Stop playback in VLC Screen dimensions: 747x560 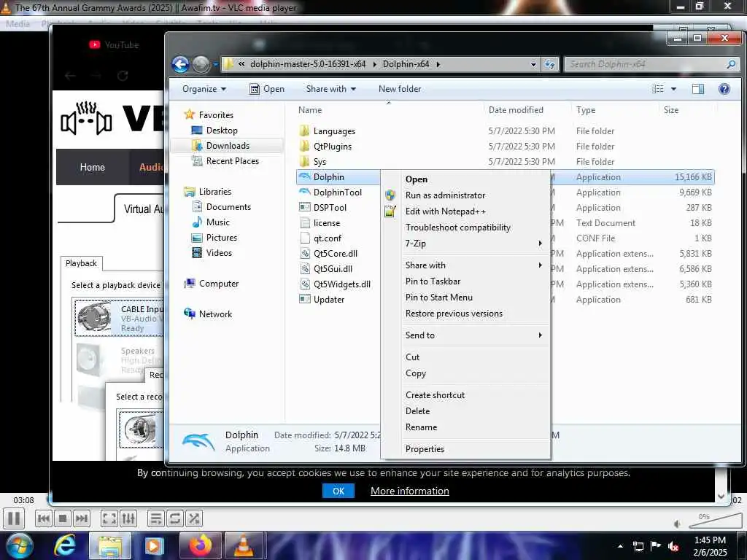pyautogui.click(x=63, y=518)
